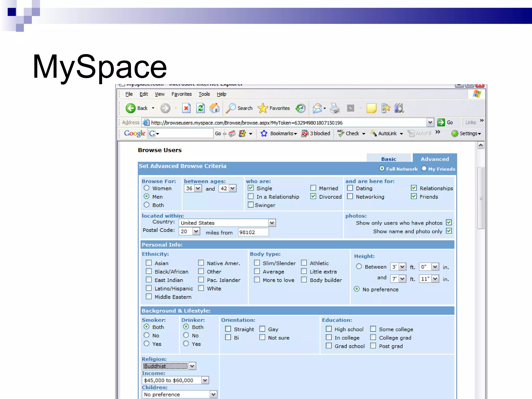
Task: Click the AutoLink wand icon
Action: click(373, 133)
